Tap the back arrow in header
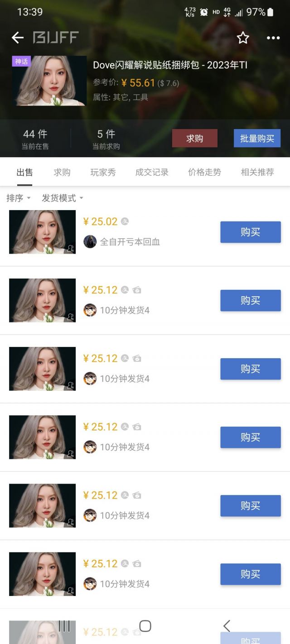 click(18, 38)
